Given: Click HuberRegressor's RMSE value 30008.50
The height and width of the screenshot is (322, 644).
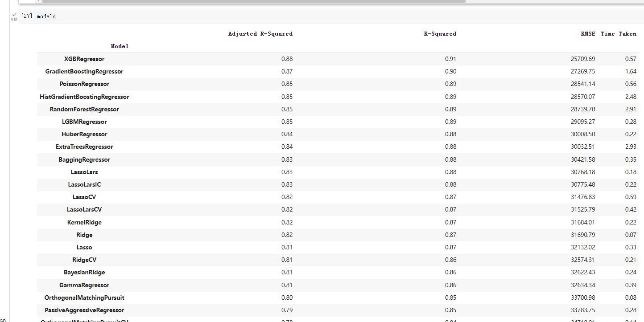Looking at the screenshot, I should pyautogui.click(x=582, y=134).
